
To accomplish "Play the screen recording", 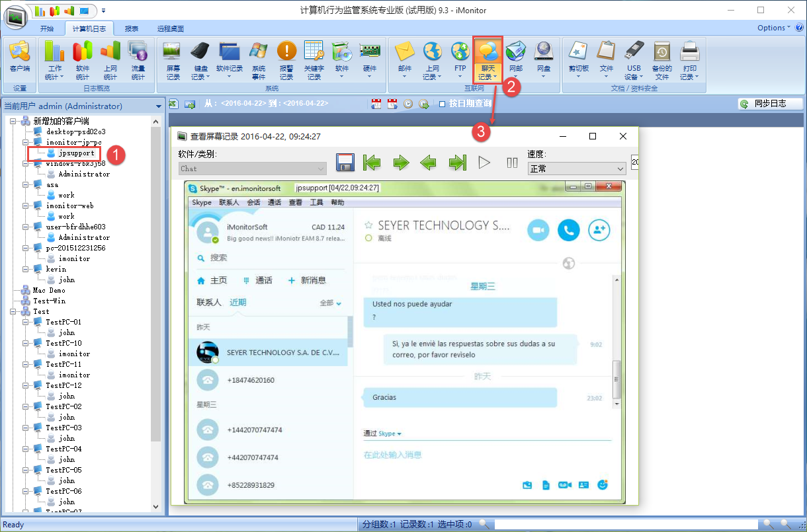I will [484, 163].
